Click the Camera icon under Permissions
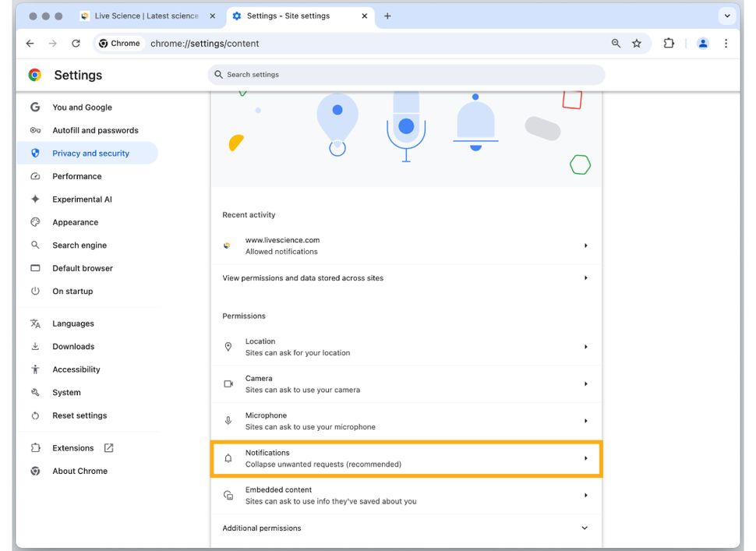 tap(228, 383)
